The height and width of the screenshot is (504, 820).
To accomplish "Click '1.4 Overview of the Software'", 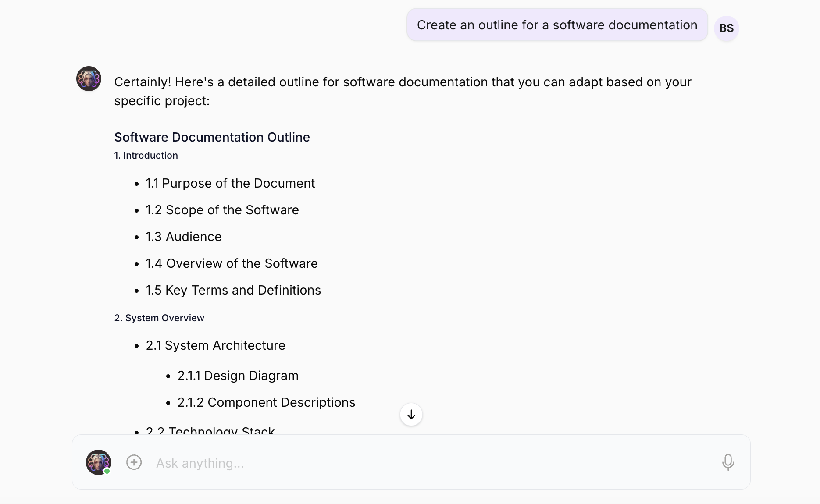I will click(x=232, y=263).
